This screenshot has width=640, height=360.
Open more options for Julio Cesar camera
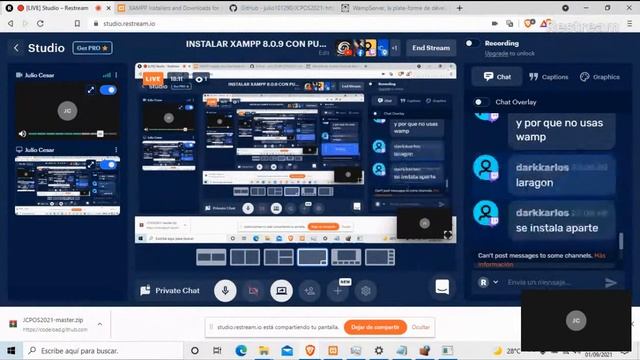point(116,75)
